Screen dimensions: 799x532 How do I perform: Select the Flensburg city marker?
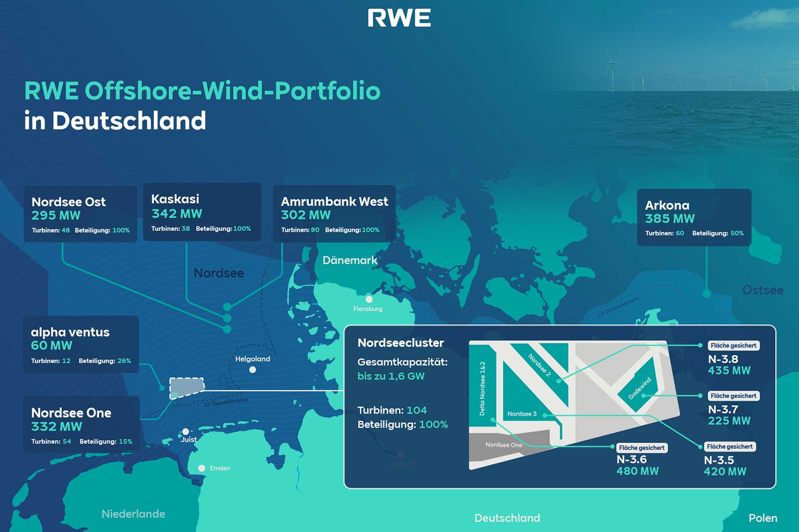click(370, 298)
